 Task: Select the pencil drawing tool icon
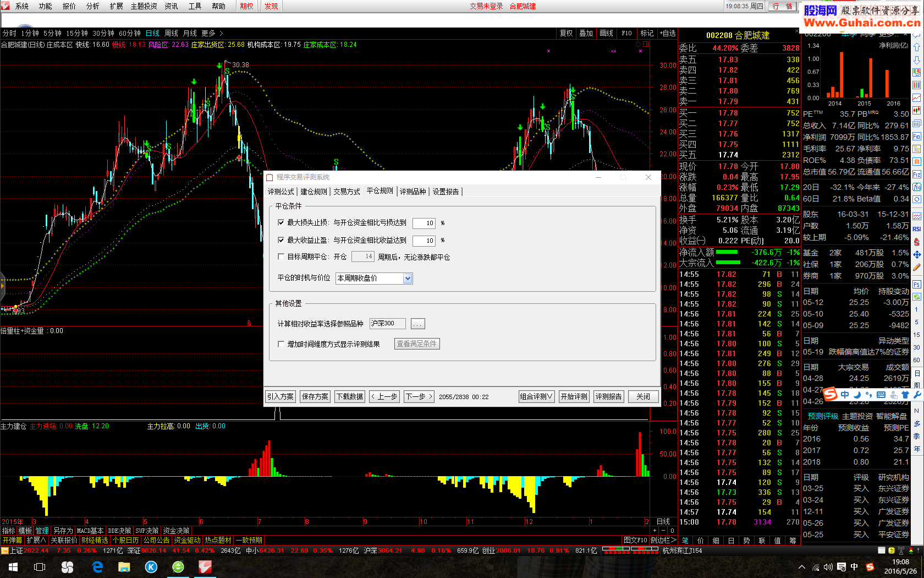[917, 267]
